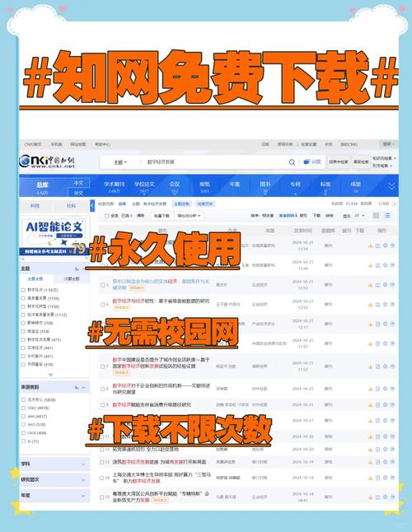Open the AI智能论文 banner
The image size is (412, 532).
click(54, 236)
